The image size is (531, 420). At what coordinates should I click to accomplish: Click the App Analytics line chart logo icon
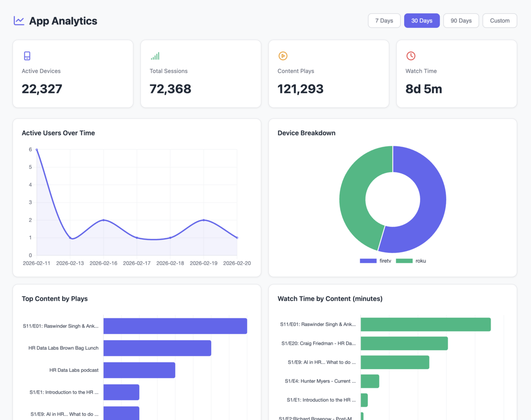tap(18, 20)
